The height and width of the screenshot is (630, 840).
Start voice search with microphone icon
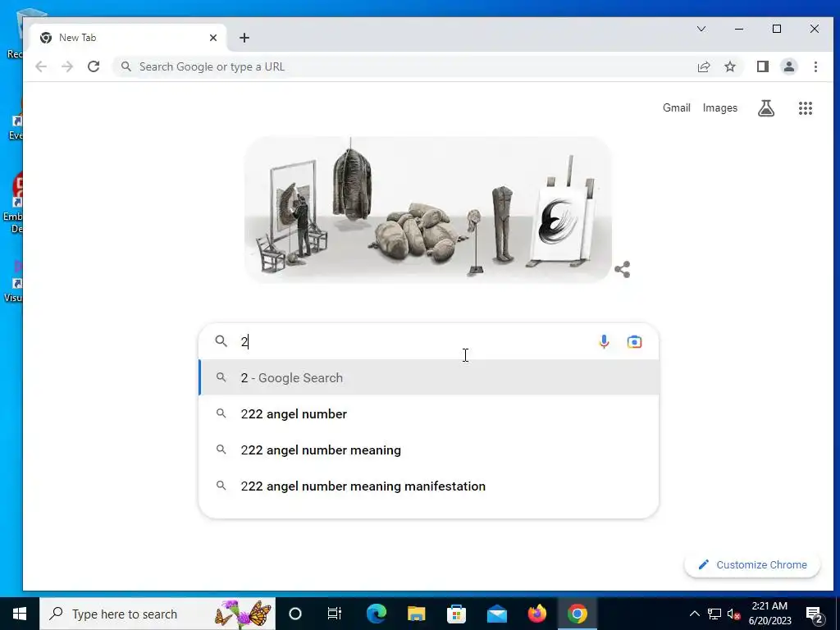coord(604,342)
